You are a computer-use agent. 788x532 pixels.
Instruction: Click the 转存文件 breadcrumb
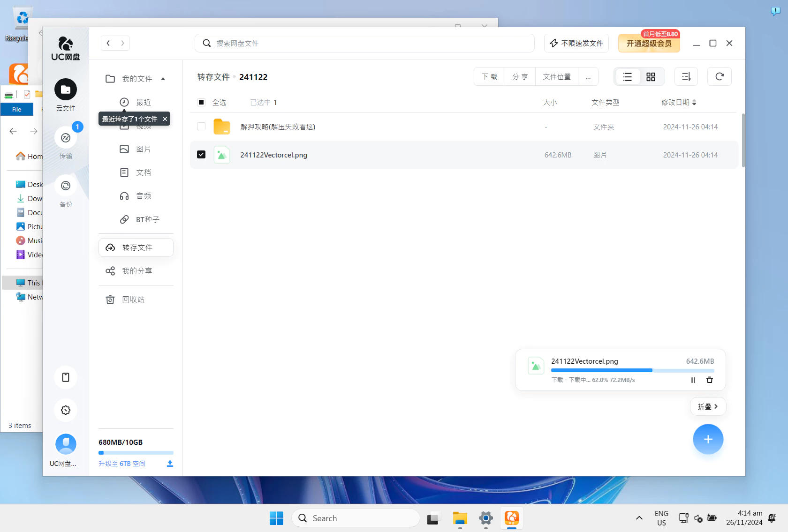tap(213, 77)
